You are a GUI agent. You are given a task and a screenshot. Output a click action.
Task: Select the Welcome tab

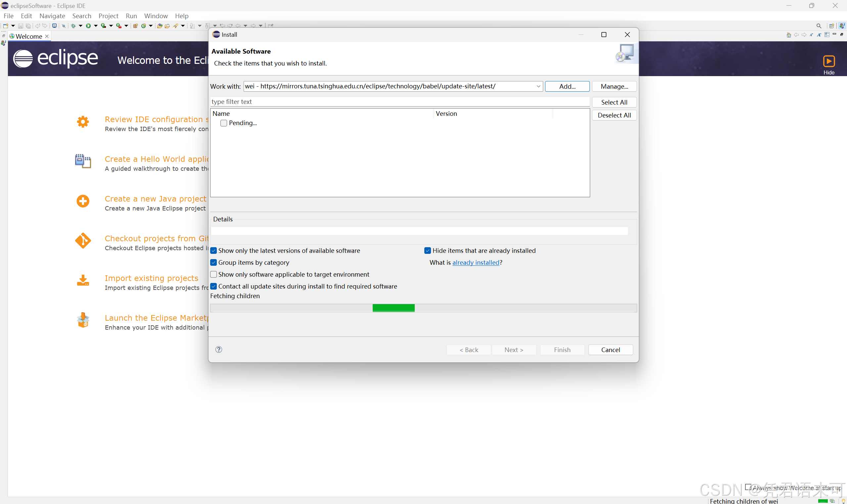(x=29, y=36)
